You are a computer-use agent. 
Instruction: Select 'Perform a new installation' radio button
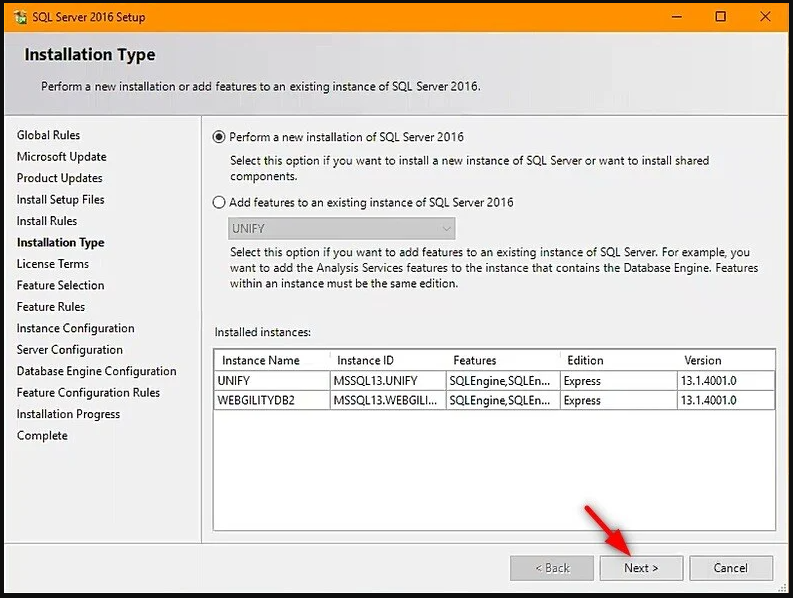coord(220,137)
